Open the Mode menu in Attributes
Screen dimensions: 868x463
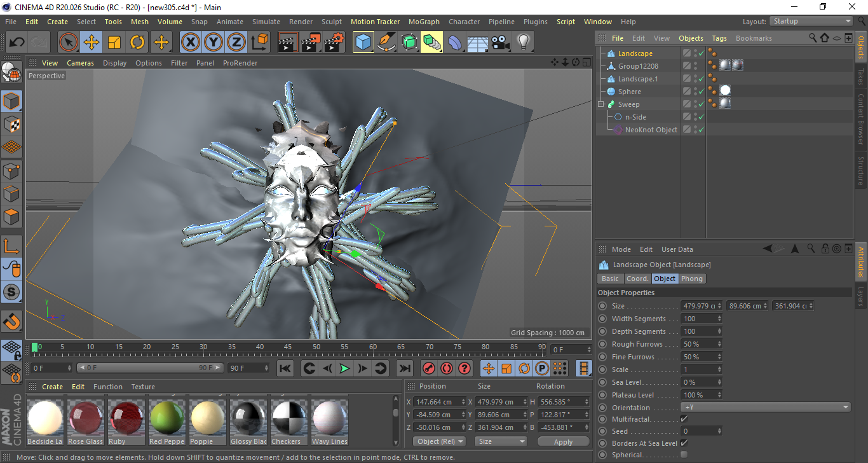point(621,249)
